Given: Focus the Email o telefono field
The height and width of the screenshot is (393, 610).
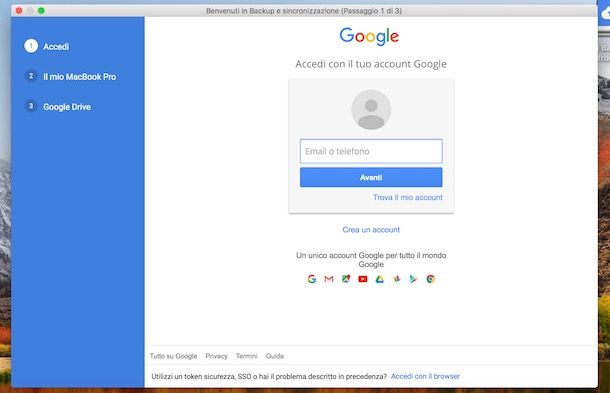Looking at the screenshot, I should coord(371,151).
